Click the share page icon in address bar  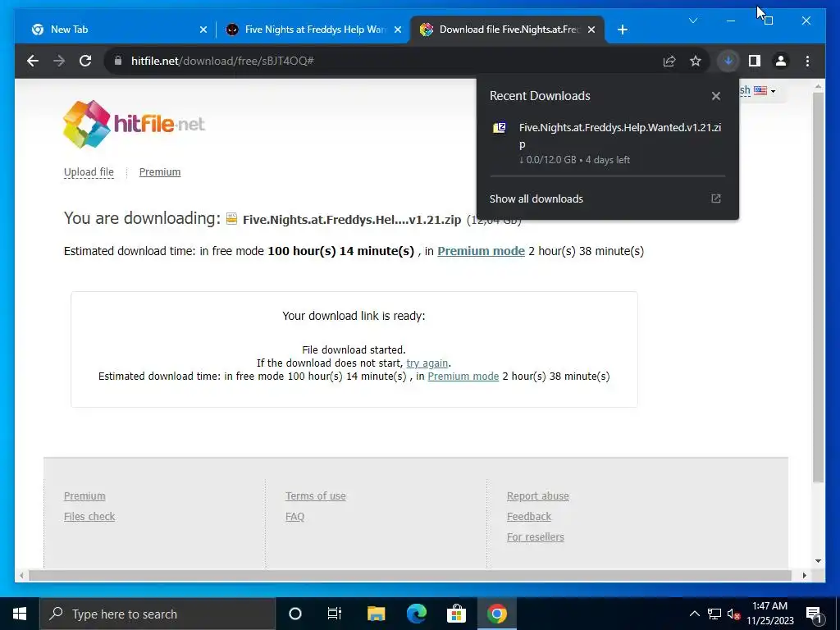tap(669, 61)
